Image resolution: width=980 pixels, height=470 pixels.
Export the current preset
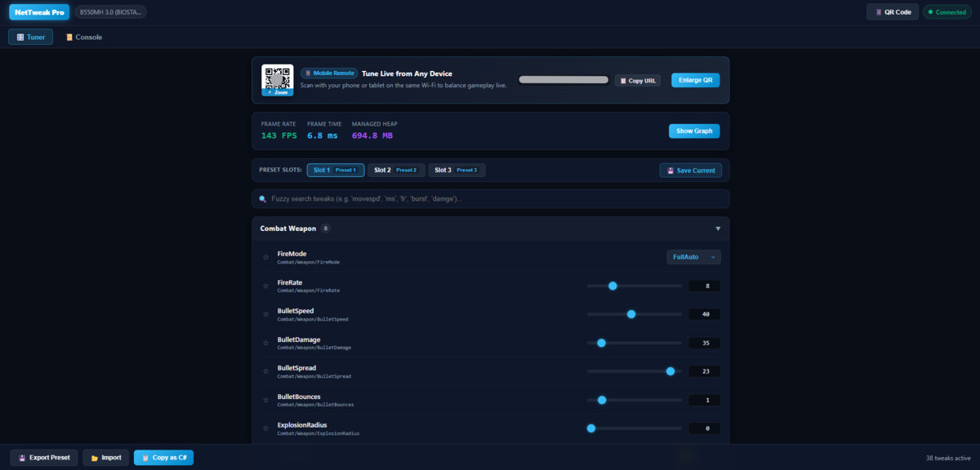click(x=44, y=457)
